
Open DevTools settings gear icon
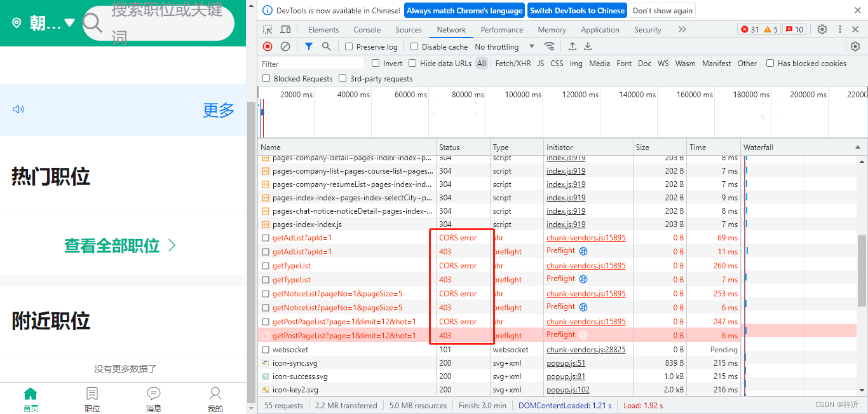click(x=822, y=29)
